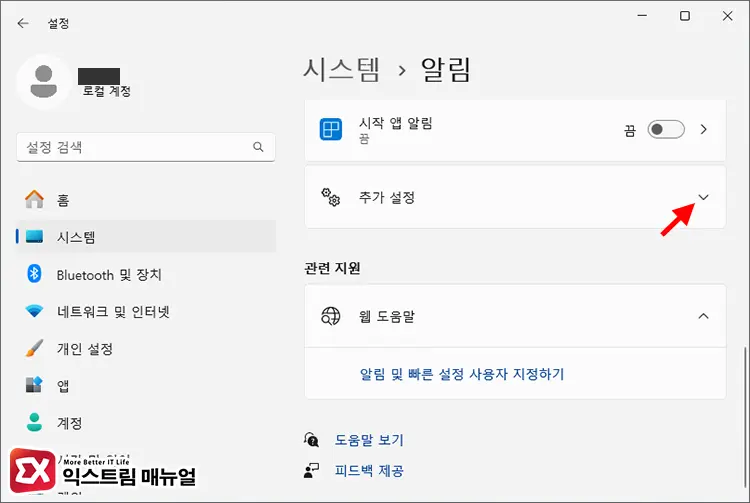The width and height of the screenshot is (750, 503).
Task: Go back with the arrow icon
Action: click(23, 23)
